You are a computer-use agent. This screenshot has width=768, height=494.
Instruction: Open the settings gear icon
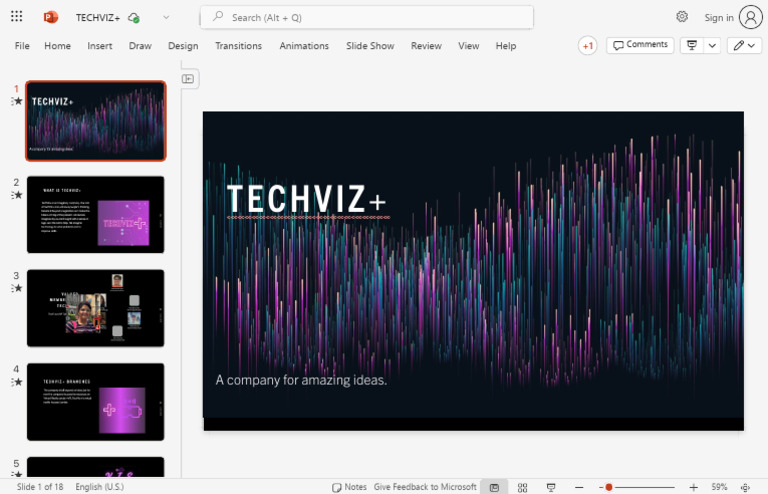[x=682, y=17]
